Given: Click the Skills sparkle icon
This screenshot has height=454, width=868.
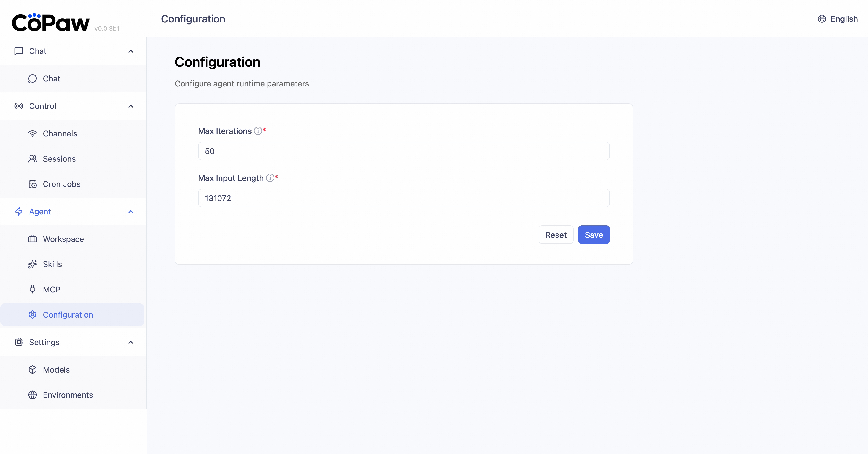Looking at the screenshot, I should click(33, 264).
